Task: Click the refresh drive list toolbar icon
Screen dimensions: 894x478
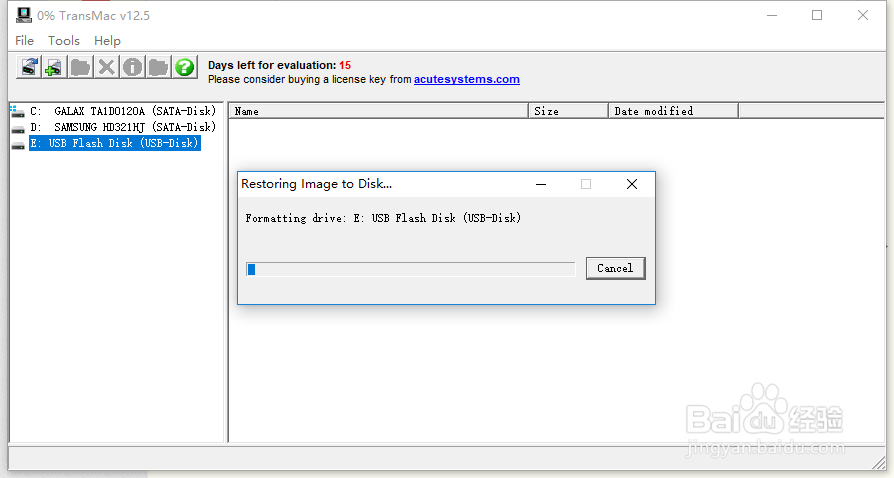Action: pos(29,67)
